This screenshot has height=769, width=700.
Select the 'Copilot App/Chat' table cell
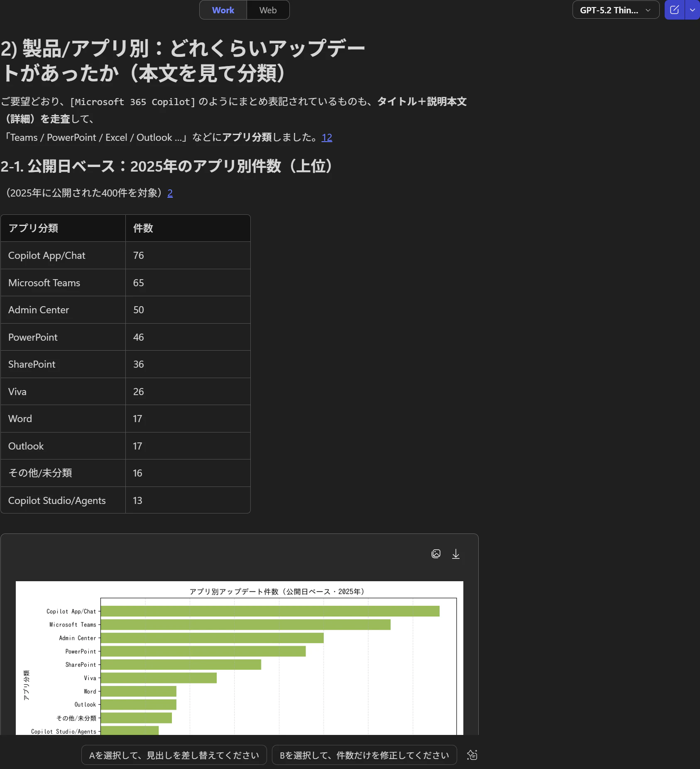click(x=63, y=256)
